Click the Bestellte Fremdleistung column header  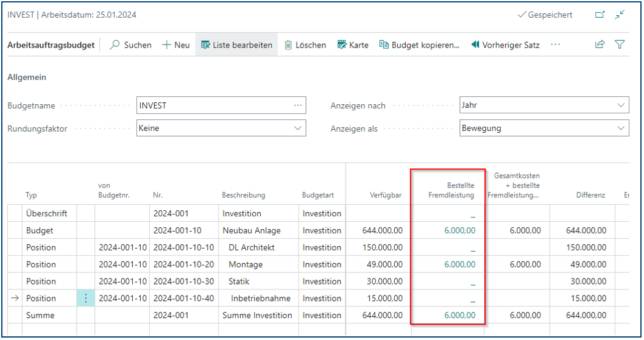451,190
